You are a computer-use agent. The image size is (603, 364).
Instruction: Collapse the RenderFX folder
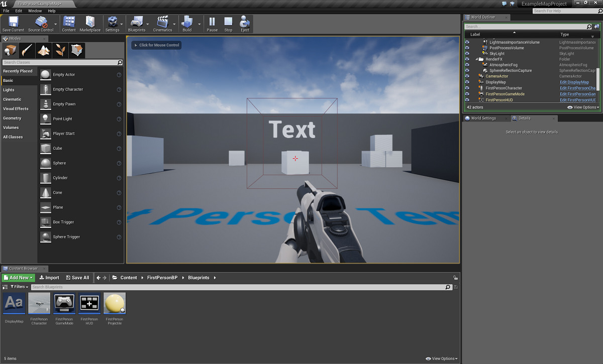point(476,59)
